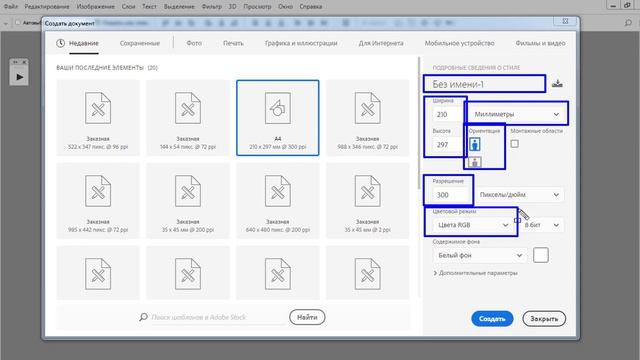Open the 3D menu

click(x=232, y=7)
